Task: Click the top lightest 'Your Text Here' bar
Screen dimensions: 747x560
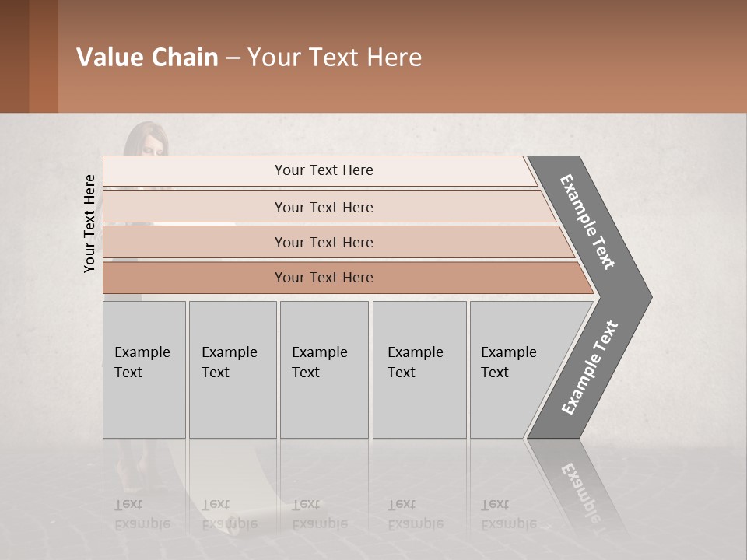Action: (320, 170)
